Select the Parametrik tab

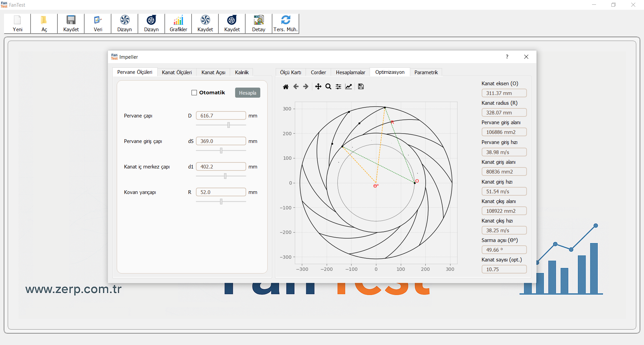click(x=426, y=72)
